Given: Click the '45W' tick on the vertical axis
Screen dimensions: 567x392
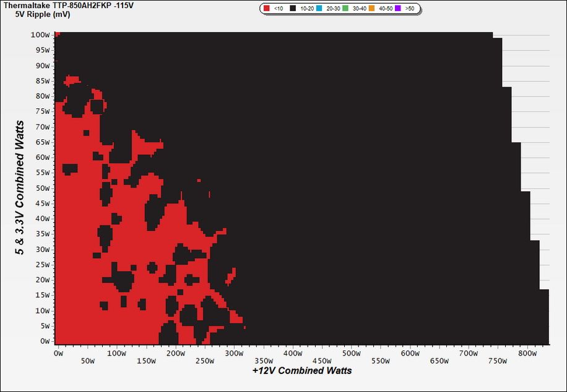Looking at the screenshot, I should click(42, 203).
